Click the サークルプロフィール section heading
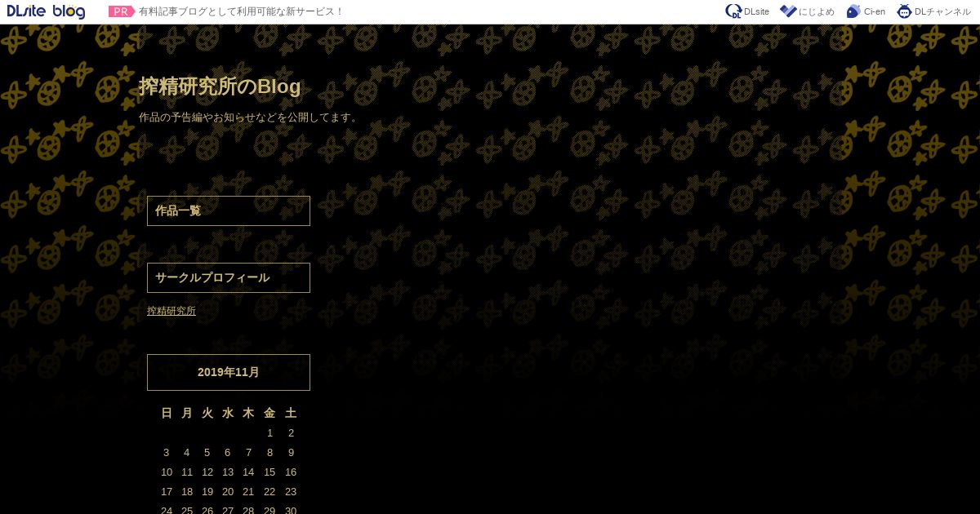The image size is (980, 514). tap(229, 277)
